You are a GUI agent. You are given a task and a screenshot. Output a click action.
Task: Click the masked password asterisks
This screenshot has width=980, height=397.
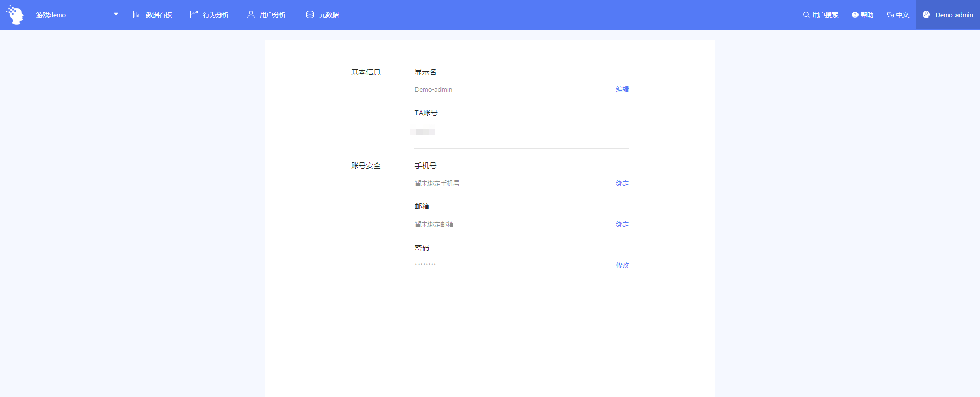(426, 265)
